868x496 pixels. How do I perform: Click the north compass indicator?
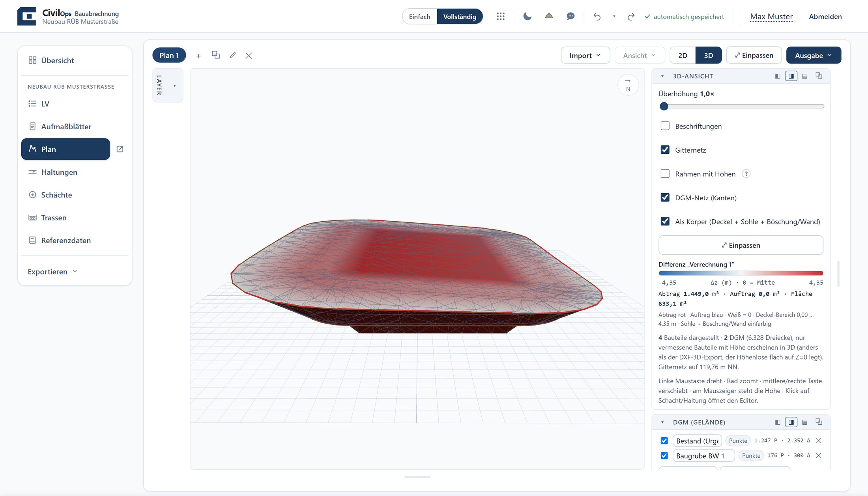[628, 85]
